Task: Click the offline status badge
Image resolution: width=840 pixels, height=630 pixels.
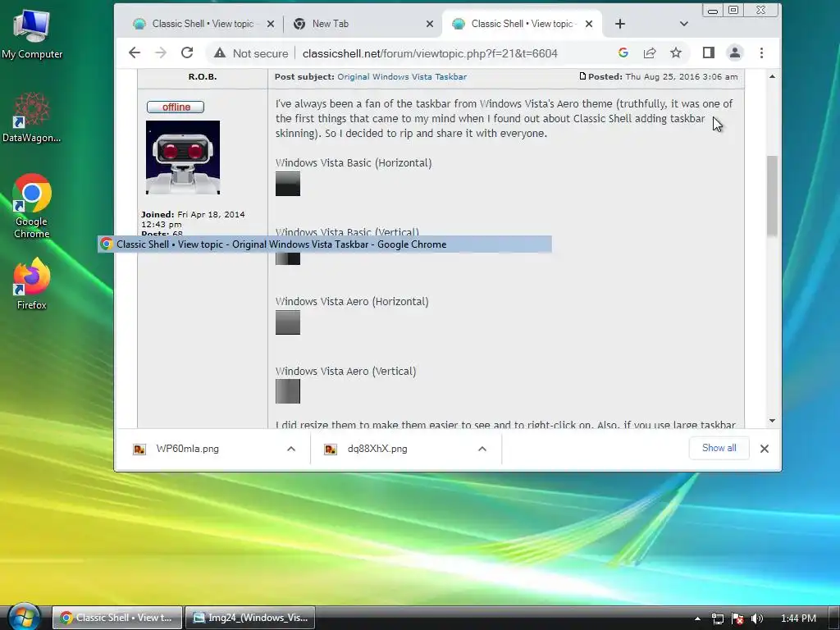Action: pyautogui.click(x=176, y=107)
